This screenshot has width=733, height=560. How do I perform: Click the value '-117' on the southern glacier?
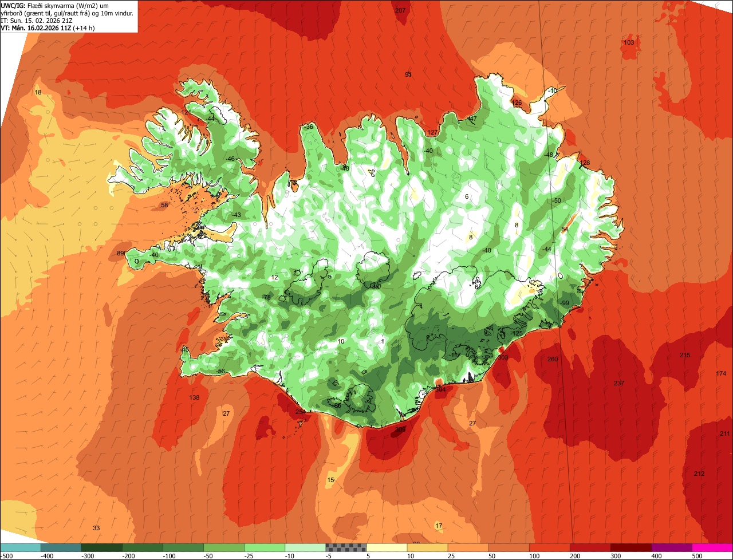point(455,356)
